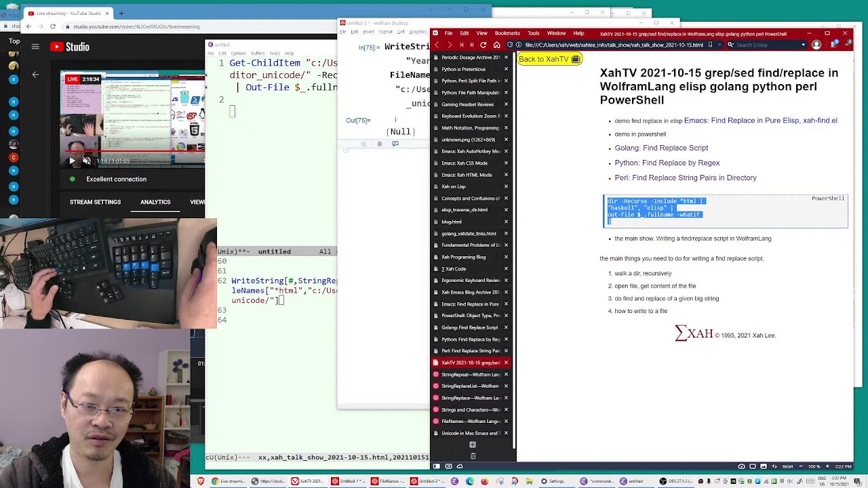The image size is (868, 488).
Task: Click the fast forward button in Vivaldi
Action: [472, 45]
